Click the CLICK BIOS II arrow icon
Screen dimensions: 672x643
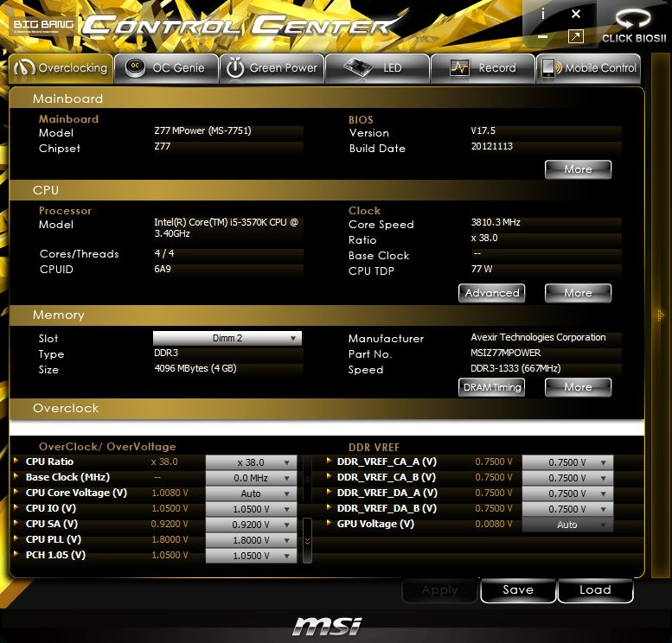point(632,19)
